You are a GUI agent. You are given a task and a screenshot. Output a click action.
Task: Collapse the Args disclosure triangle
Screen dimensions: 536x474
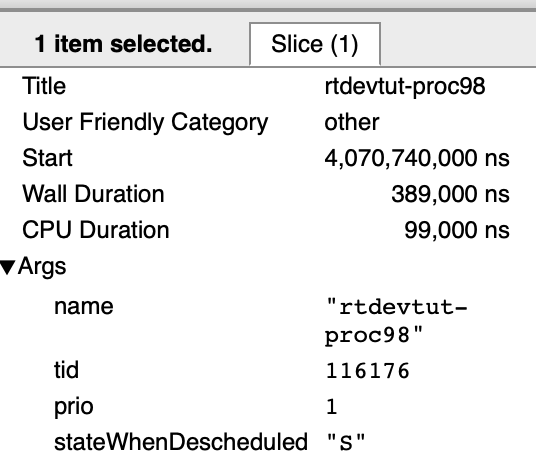(8, 268)
